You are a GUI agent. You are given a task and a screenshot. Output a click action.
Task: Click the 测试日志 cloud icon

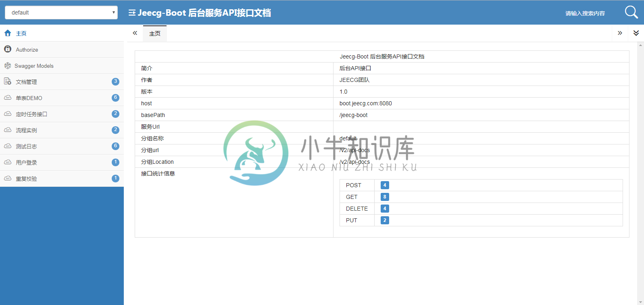click(8, 146)
